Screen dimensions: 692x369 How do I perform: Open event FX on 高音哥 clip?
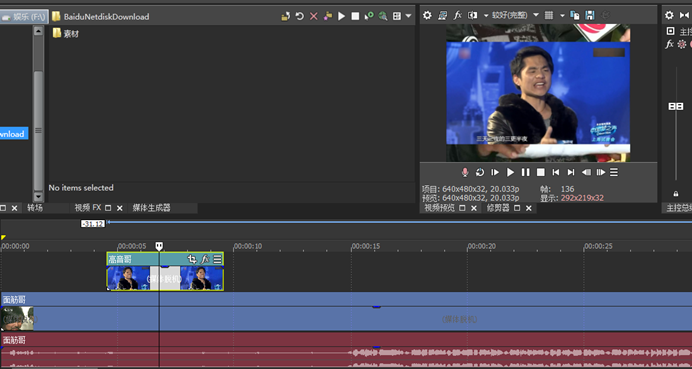click(x=205, y=259)
